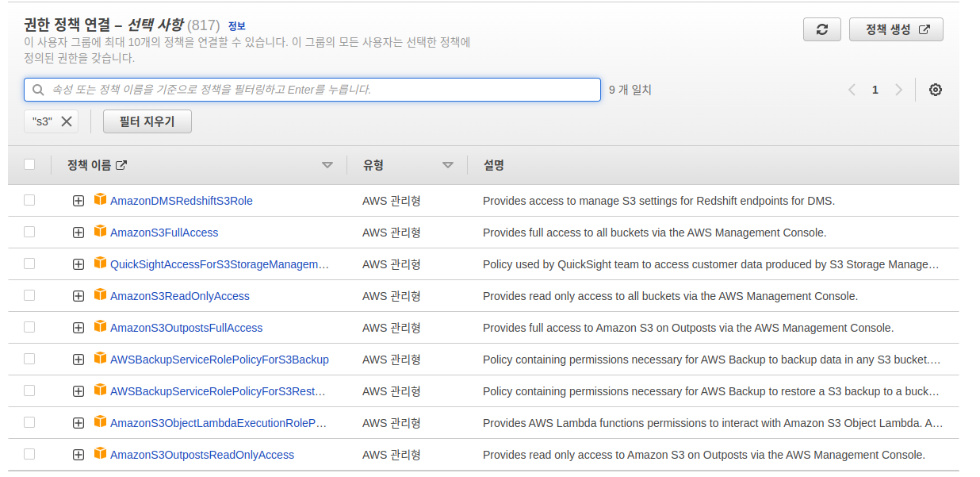Toggle the select-all policies checkbox
This screenshot has width=980, height=477.
click(29, 164)
